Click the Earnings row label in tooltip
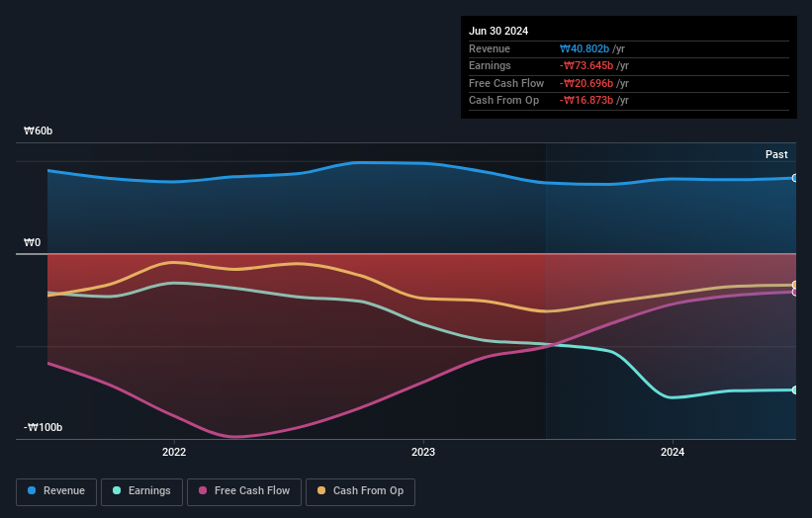This screenshot has width=812, height=518. 490,65
